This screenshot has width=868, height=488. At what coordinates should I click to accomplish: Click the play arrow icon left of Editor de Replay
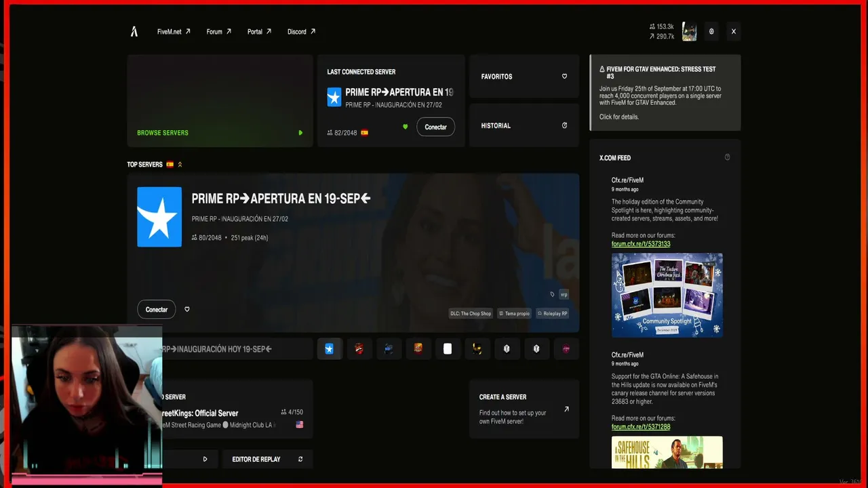[205, 459]
